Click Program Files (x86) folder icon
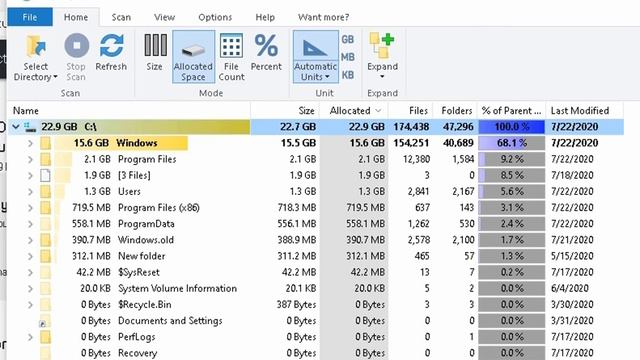Viewport: 640px width, 360px height. coord(45,208)
